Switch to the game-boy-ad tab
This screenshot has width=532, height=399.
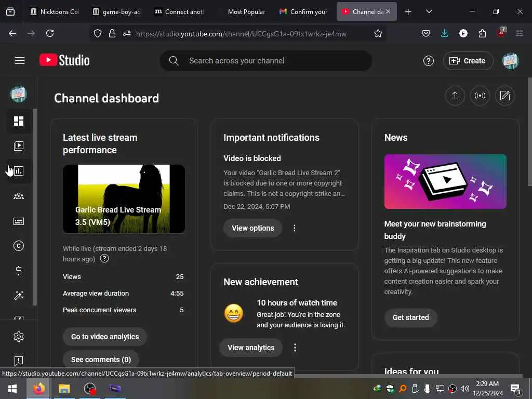pyautogui.click(x=117, y=11)
